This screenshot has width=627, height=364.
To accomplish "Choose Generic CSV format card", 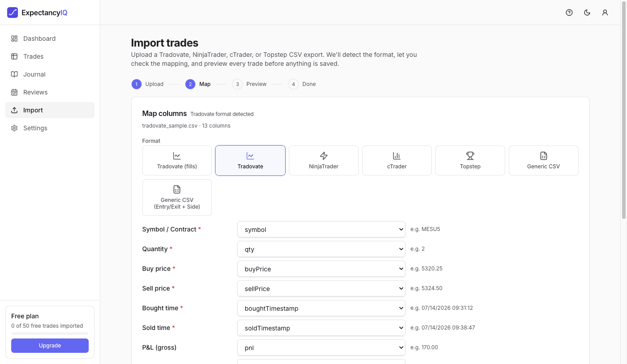I will pos(544,160).
